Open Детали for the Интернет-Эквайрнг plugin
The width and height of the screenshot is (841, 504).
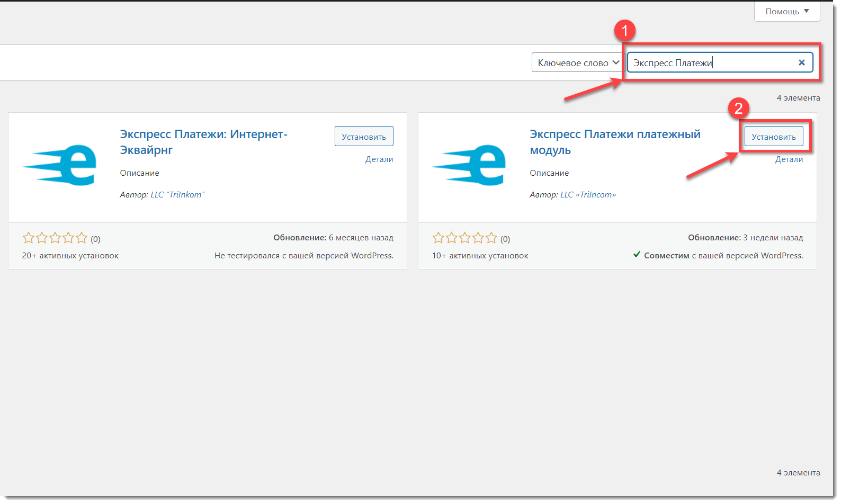[379, 159]
